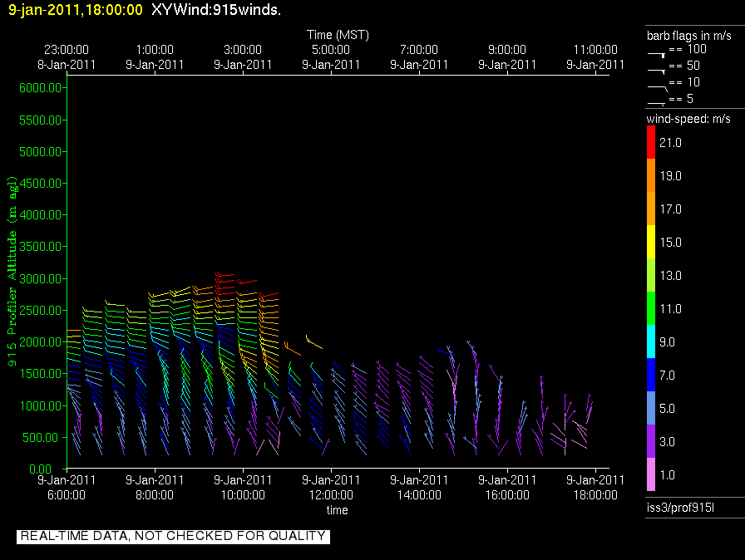Select the Time (MST) axis title
This screenshot has width=745, height=560.
pyautogui.click(x=338, y=35)
